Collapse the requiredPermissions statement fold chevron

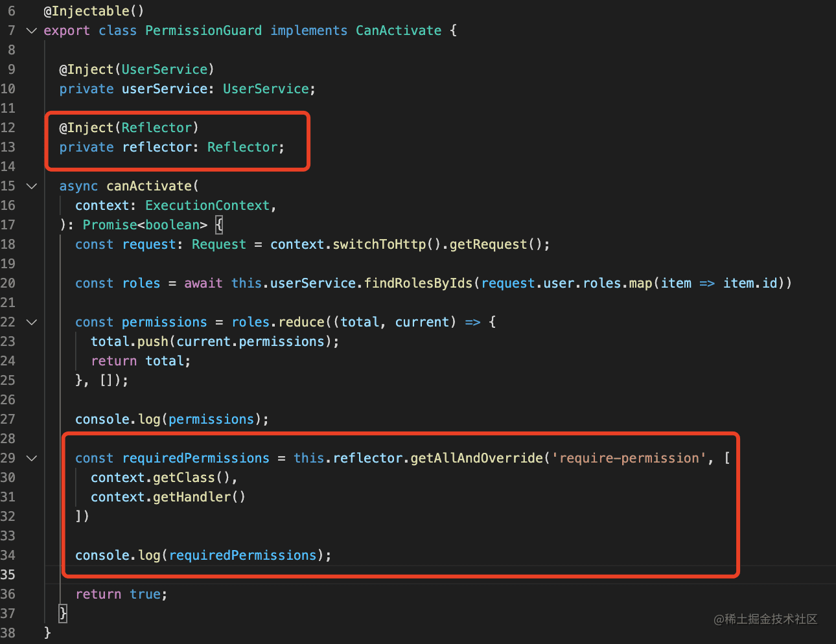[x=31, y=458]
